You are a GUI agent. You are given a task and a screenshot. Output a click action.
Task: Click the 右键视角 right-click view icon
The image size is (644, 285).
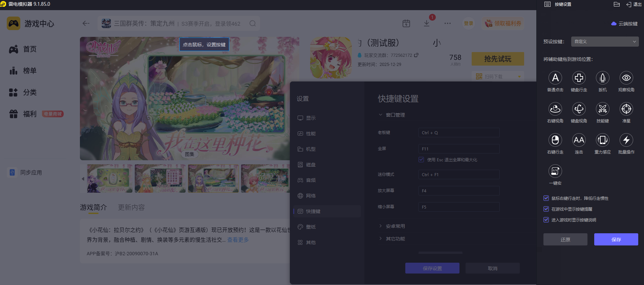555,109
